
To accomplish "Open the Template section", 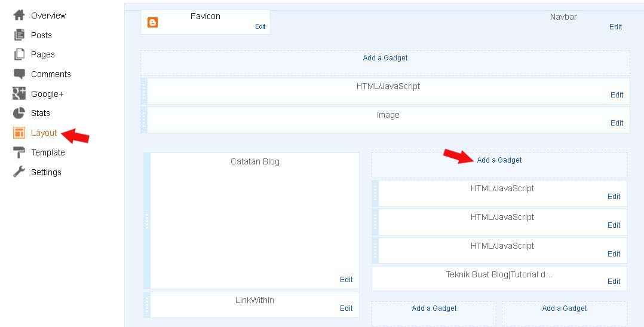I will pyautogui.click(x=48, y=152).
